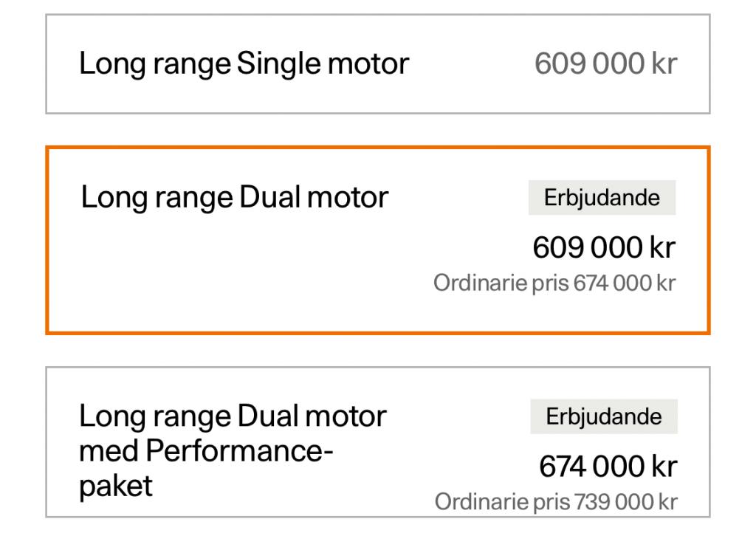The width and height of the screenshot is (756, 536).
Task: Click 'Long range Dual motor' heading in the bottom card
Action: tap(233, 416)
